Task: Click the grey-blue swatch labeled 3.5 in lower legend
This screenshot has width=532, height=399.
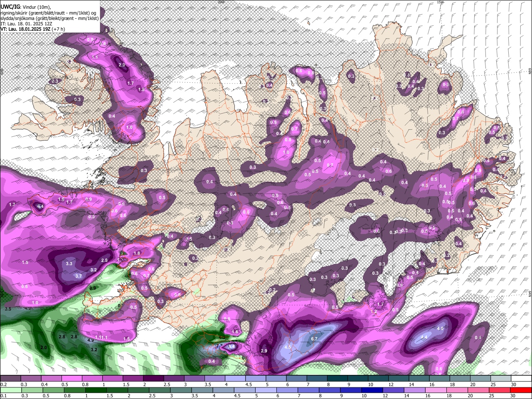Action: point(202,390)
